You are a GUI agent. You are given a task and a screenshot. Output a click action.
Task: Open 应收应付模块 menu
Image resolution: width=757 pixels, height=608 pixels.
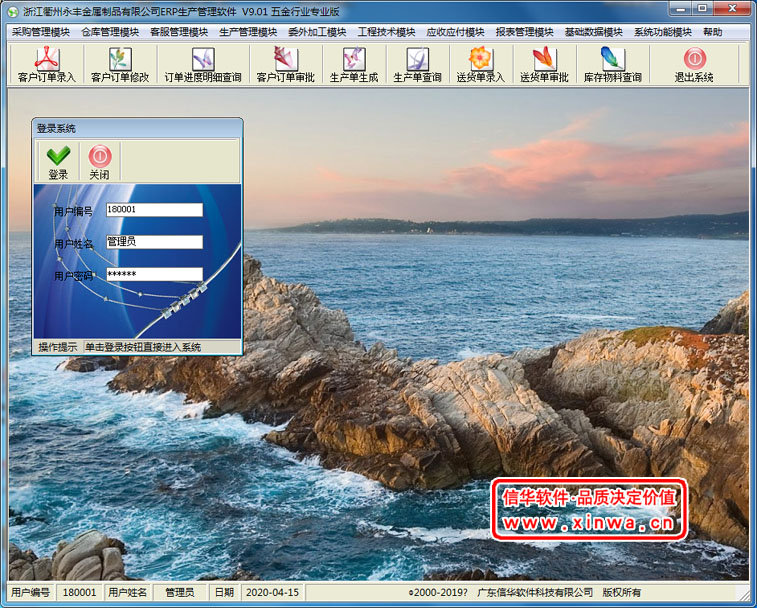455,32
